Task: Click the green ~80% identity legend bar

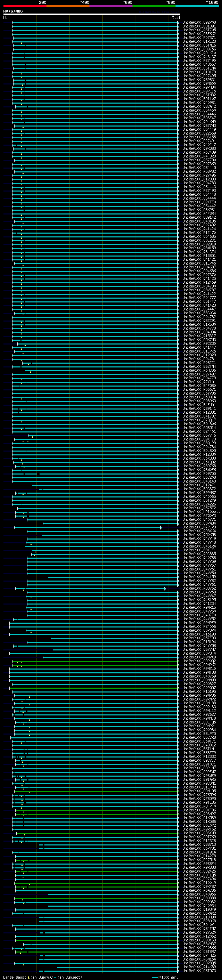Action: (x=154, y=7)
